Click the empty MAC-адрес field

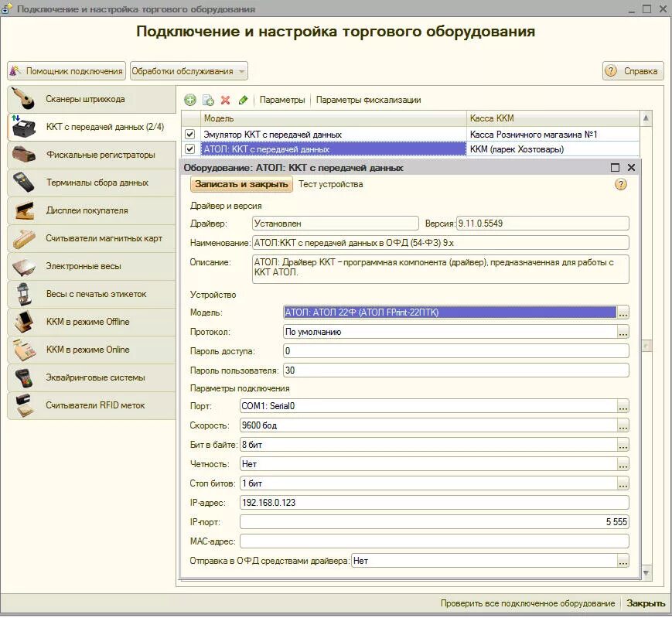coord(434,541)
